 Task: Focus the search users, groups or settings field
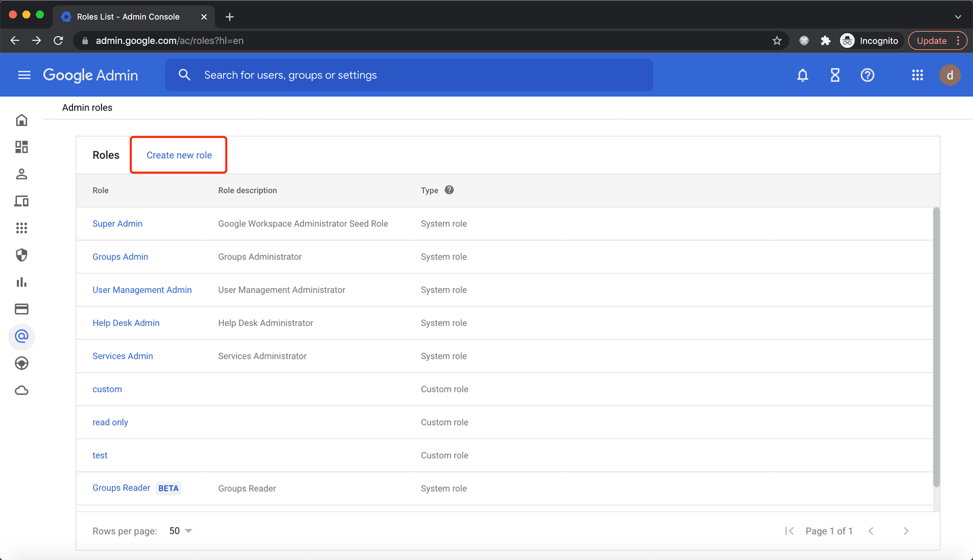pos(409,75)
